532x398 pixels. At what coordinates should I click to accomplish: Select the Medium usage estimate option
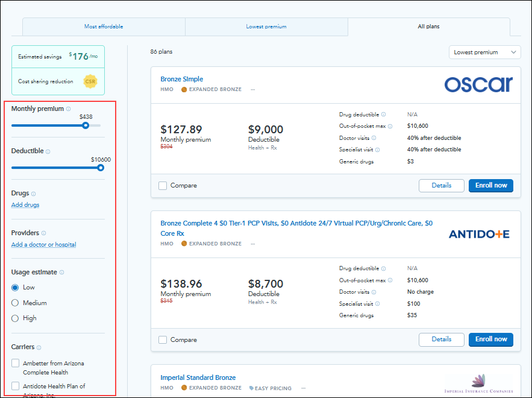coord(15,303)
